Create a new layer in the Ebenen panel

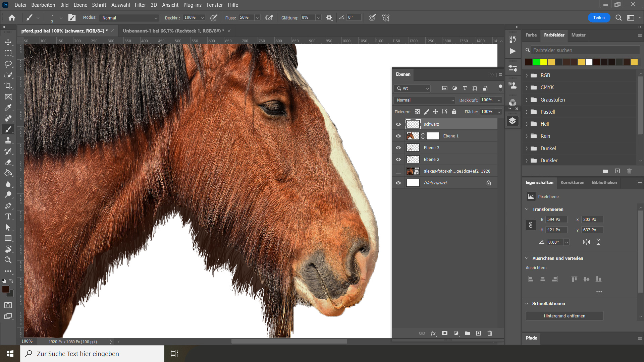(x=478, y=333)
